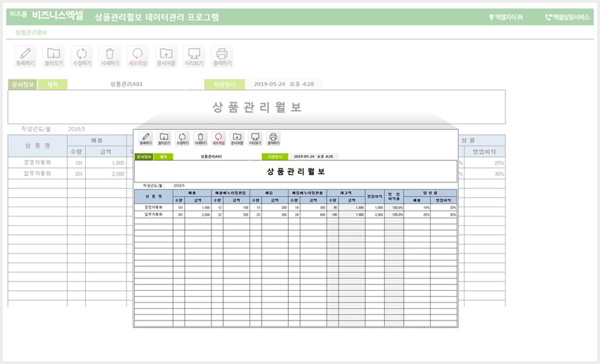Select 출력하기 printer icon in front preview window

tap(273, 138)
